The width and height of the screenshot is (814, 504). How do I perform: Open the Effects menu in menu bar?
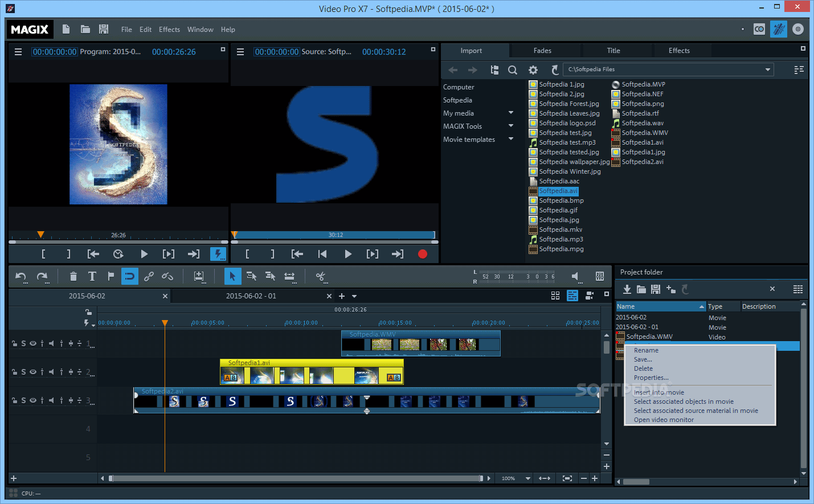pos(169,30)
